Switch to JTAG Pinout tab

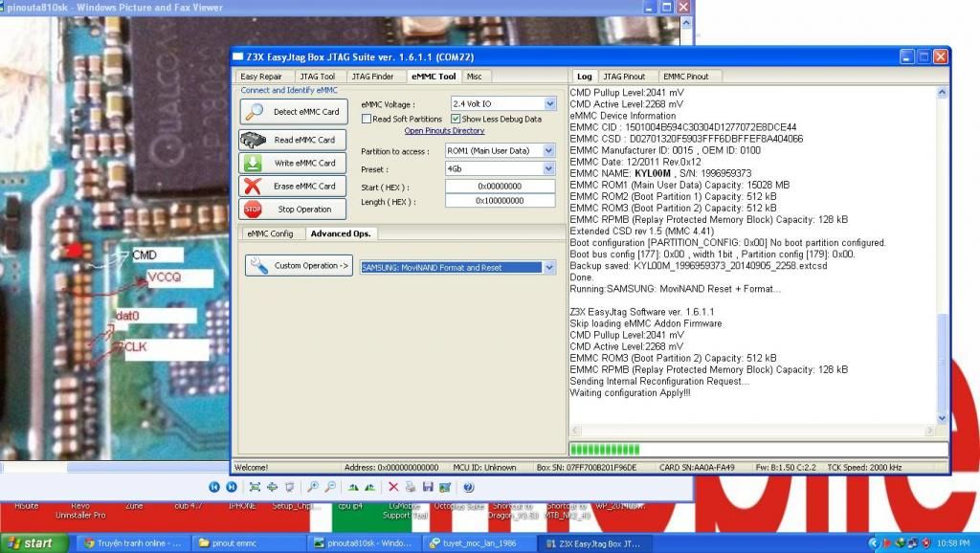point(624,77)
